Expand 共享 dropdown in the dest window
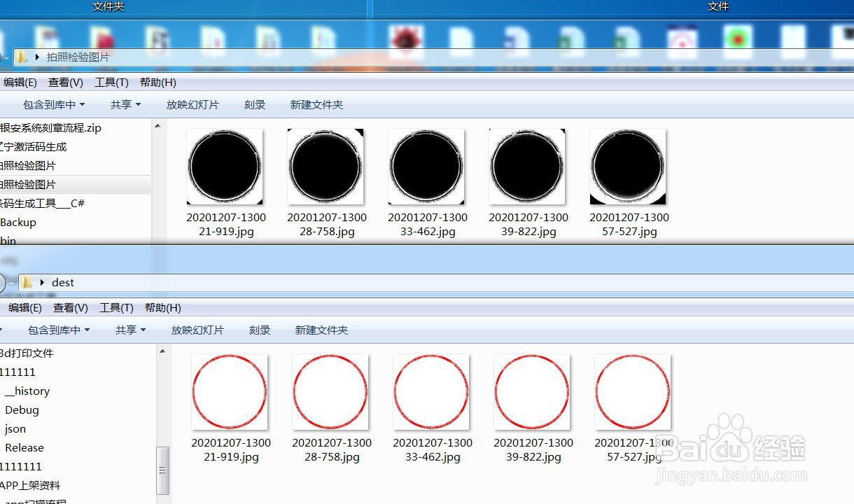This screenshot has width=854, height=504. 130,330
